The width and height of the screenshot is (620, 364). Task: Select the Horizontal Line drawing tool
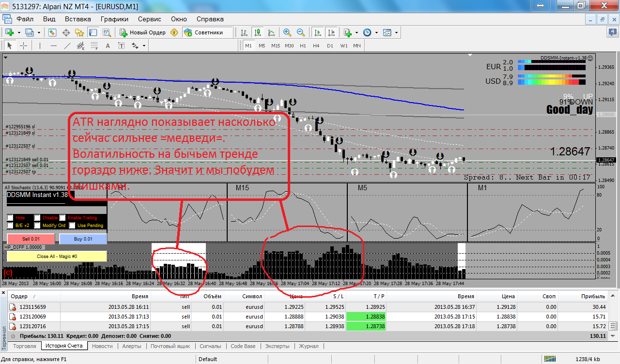point(54,45)
